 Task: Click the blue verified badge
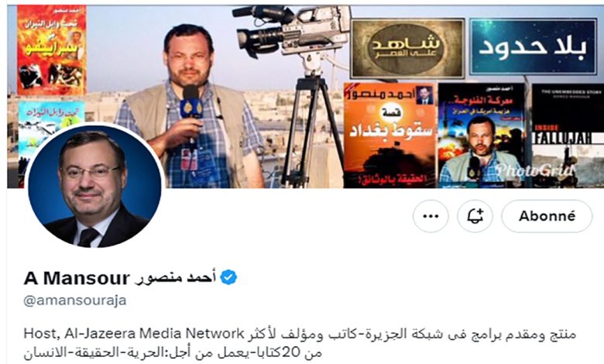point(228,278)
